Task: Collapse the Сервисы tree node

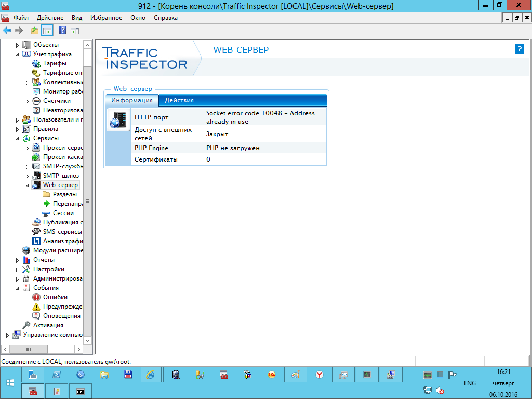Action: point(17,138)
